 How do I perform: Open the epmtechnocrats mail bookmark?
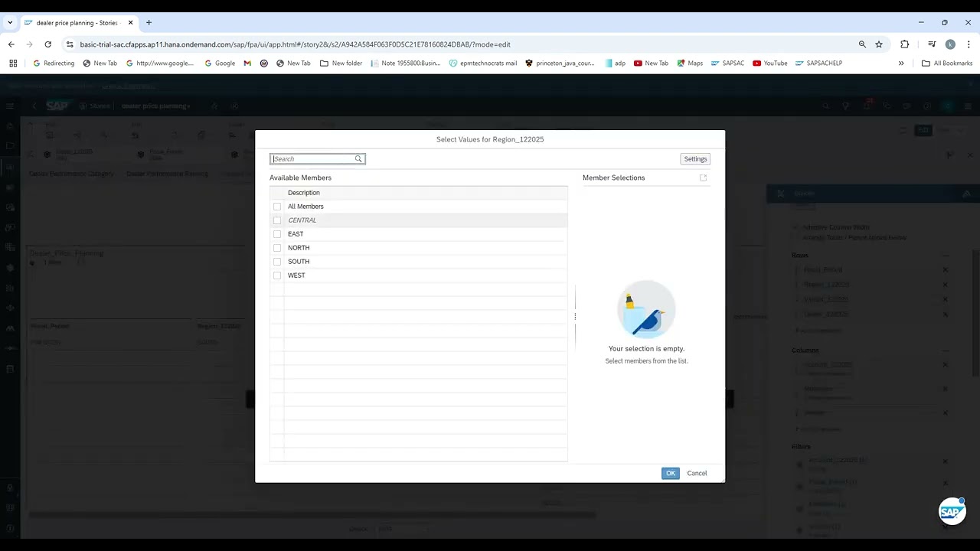coord(483,64)
